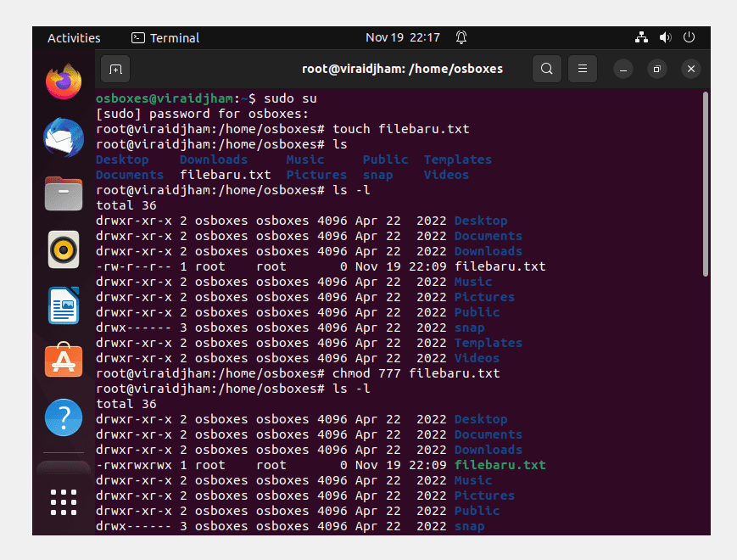Screen dimensions: 737x560
Task: Open Ubuntu Software store icon
Action: (64, 360)
